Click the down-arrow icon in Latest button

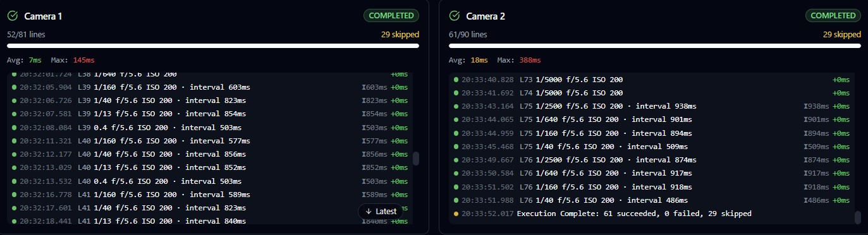[369, 212]
